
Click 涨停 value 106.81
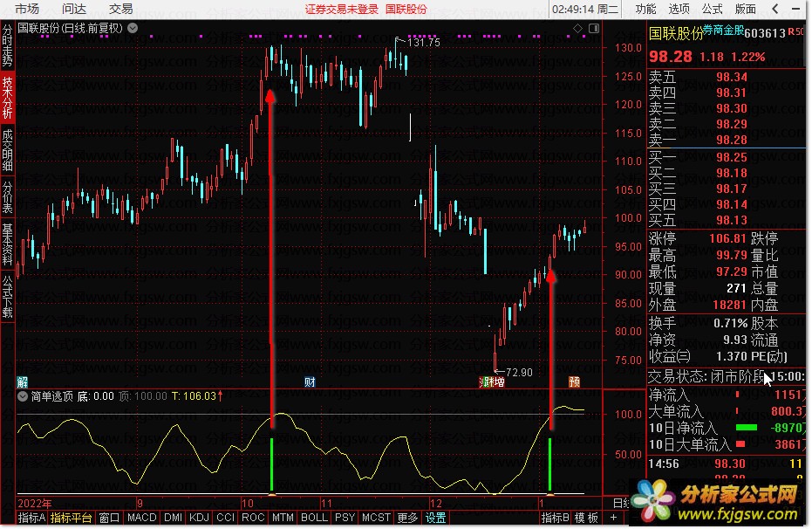(x=727, y=238)
